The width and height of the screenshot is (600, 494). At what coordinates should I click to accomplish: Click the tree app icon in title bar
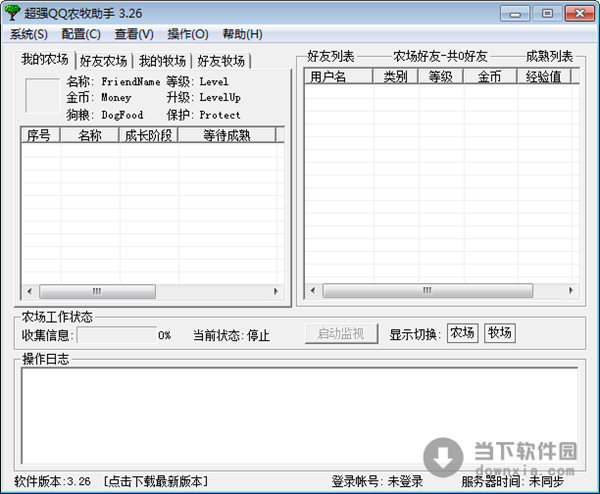pyautogui.click(x=12, y=13)
